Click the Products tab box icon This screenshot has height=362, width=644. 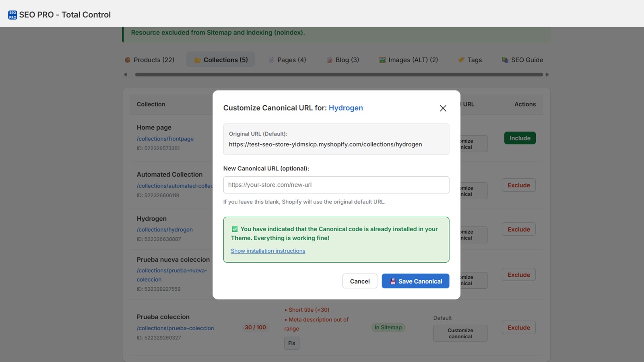click(x=128, y=60)
